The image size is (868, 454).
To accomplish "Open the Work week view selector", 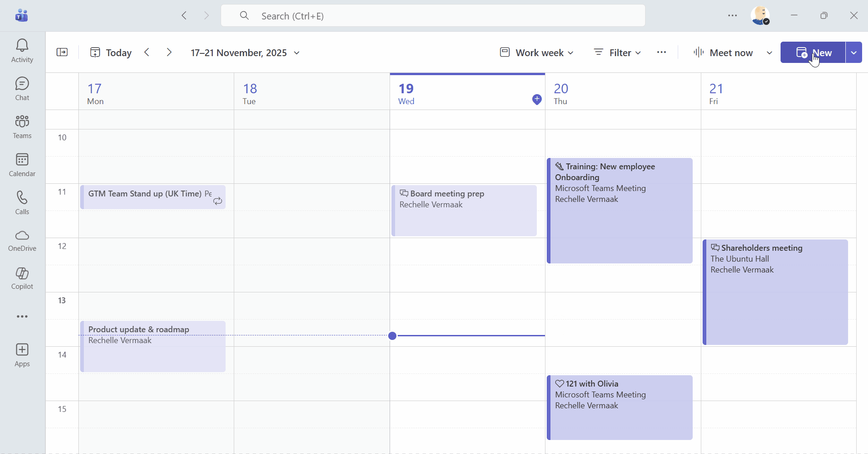I will click(537, 52).
